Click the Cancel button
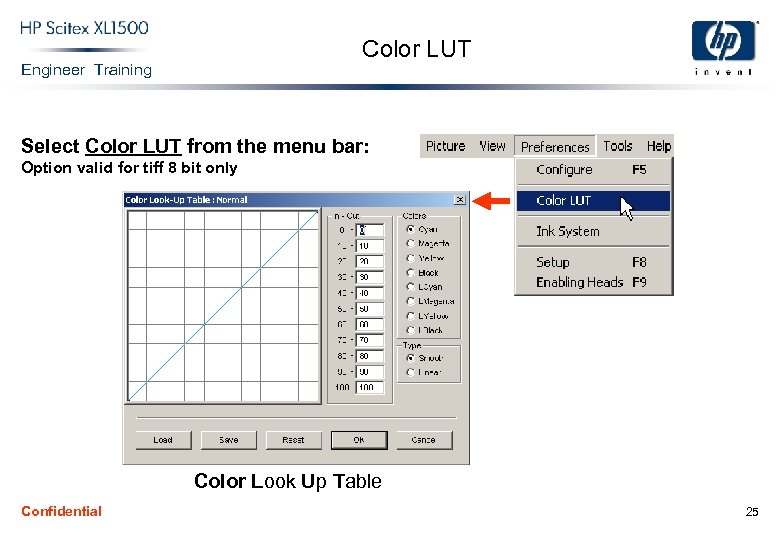The height and width of the screenshot is (540, 780). (424, 440)
